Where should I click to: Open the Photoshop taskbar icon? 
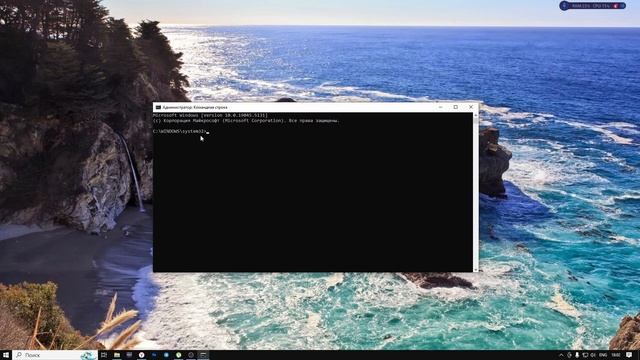tap(154, 355)
